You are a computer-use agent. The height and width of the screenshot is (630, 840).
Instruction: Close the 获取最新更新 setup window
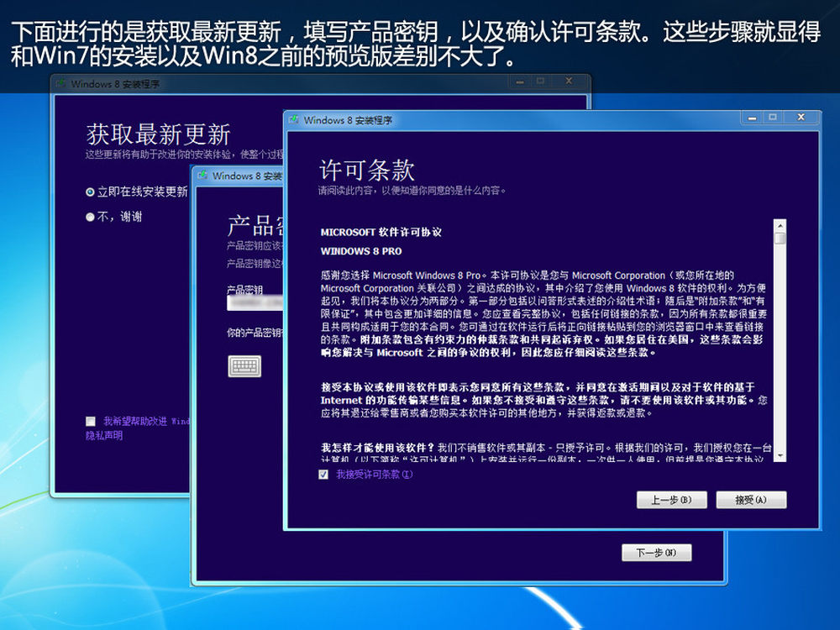click(x=569, y=81)
